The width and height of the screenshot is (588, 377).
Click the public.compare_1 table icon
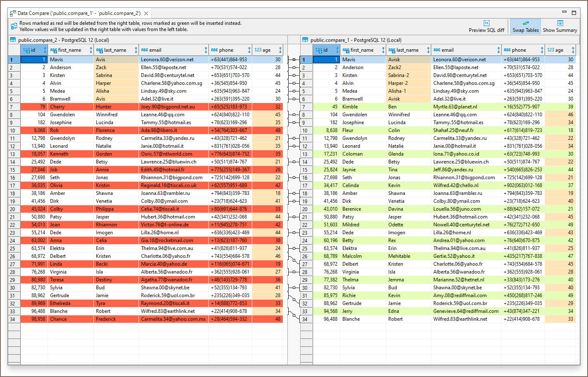click(x=305, y=40)
